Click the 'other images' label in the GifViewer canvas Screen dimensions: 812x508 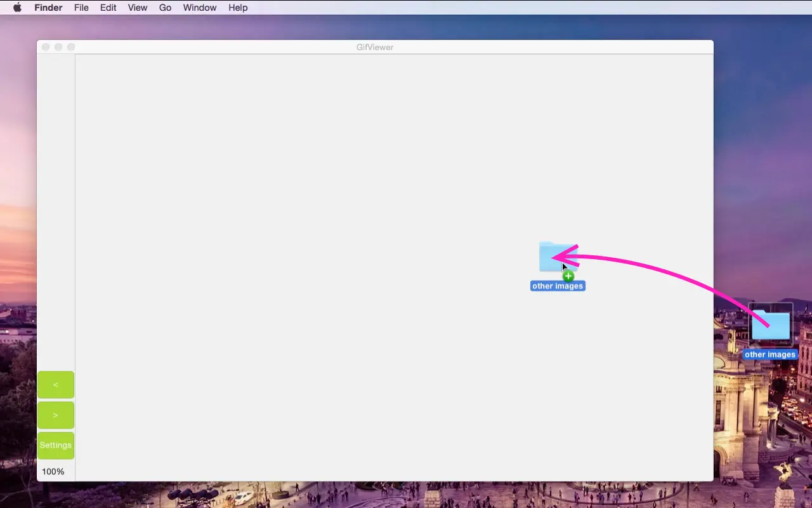tap(557, 286)
